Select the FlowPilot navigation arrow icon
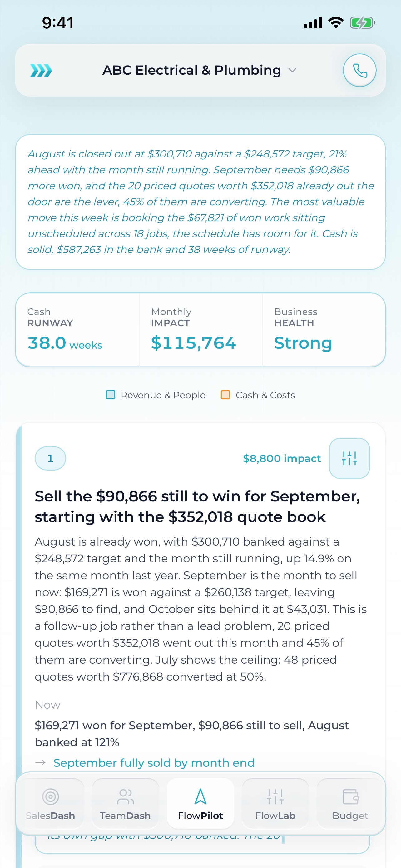 pyautogui.click(x=200, y=796)
